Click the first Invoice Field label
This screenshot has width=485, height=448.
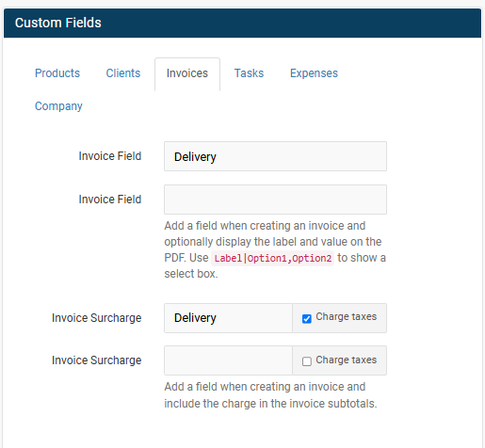click(x=110, y=156)
